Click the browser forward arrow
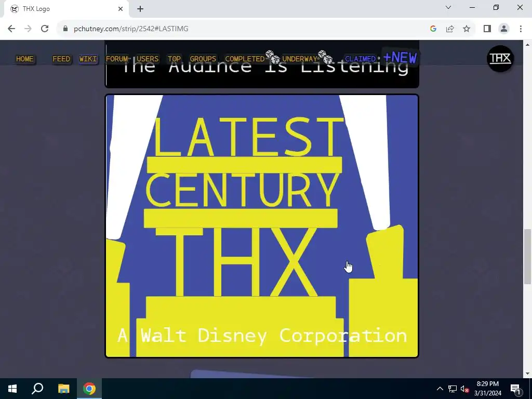532x399 pixels. (28, 29)
